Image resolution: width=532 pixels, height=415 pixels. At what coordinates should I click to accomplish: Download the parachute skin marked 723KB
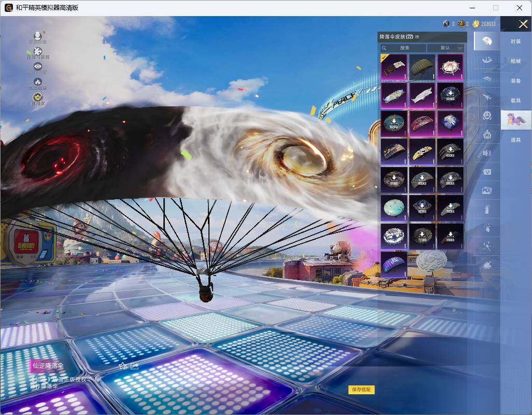422,236
